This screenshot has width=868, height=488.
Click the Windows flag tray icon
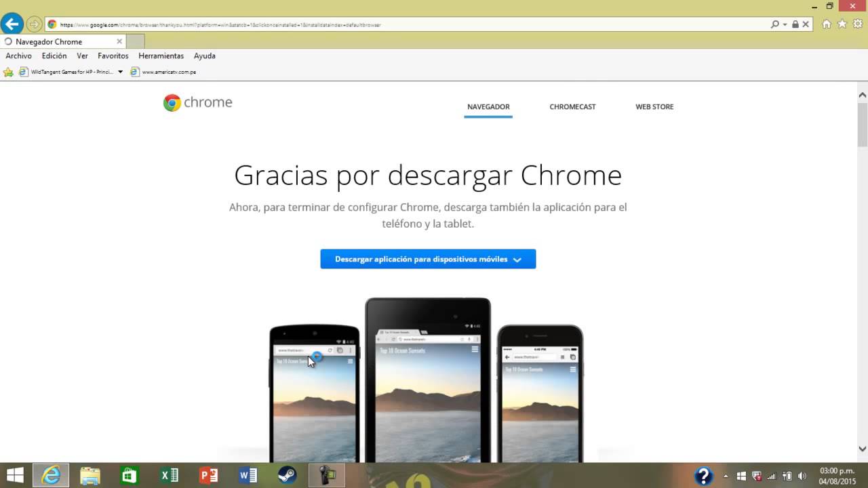pos(741,476)
